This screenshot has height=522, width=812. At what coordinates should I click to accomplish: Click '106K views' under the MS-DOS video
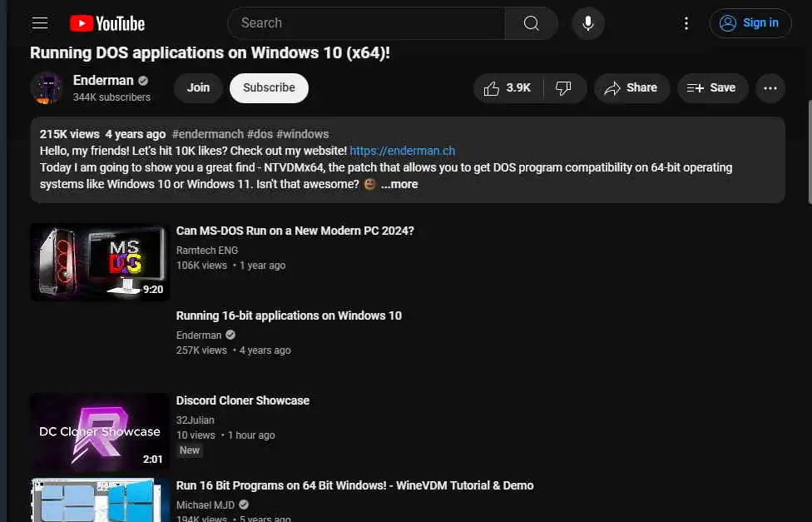[x=201, y=266]
